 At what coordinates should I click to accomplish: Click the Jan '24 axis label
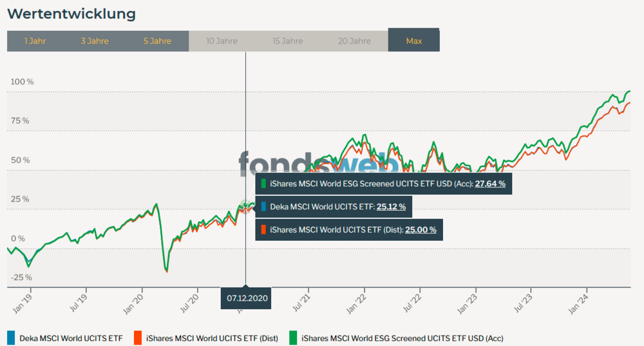(x=579, y=304)
